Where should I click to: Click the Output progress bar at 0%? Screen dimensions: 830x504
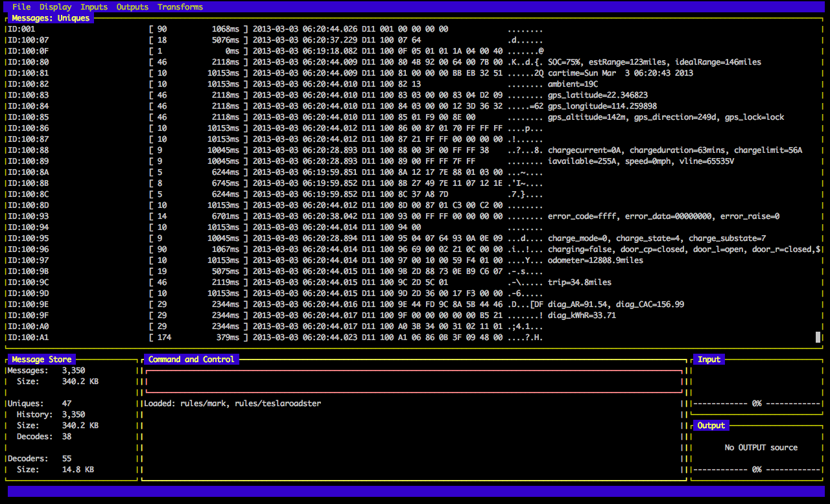[756, 470]
